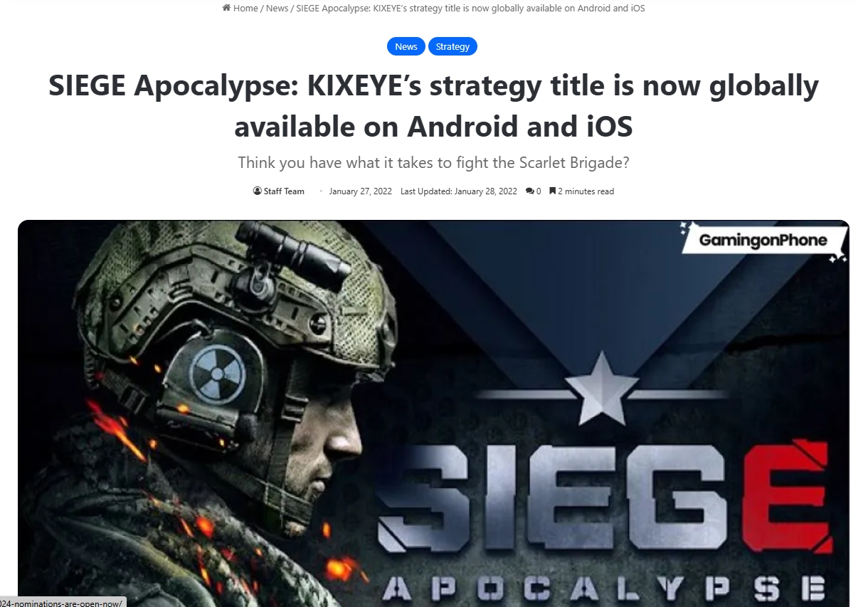Click the 2 minutes read label
The image size is (868, 607).
pos(586,191)
